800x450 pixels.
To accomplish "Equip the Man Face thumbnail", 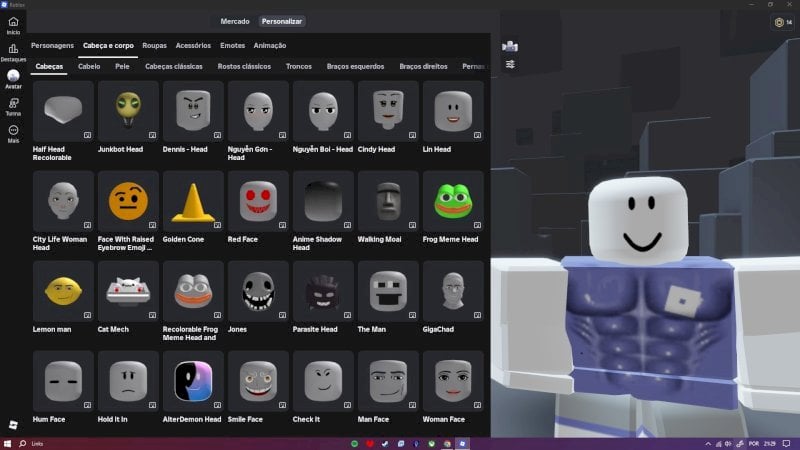I will click(x=388, y=381).
